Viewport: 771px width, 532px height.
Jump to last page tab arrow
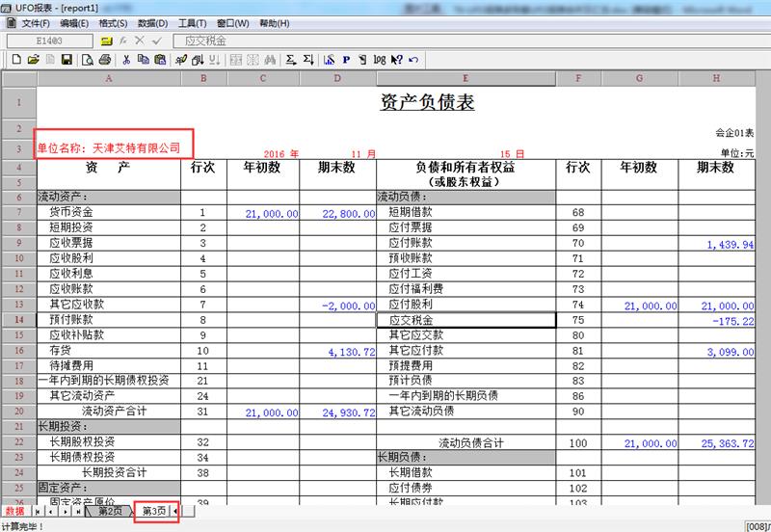[78, 512]
